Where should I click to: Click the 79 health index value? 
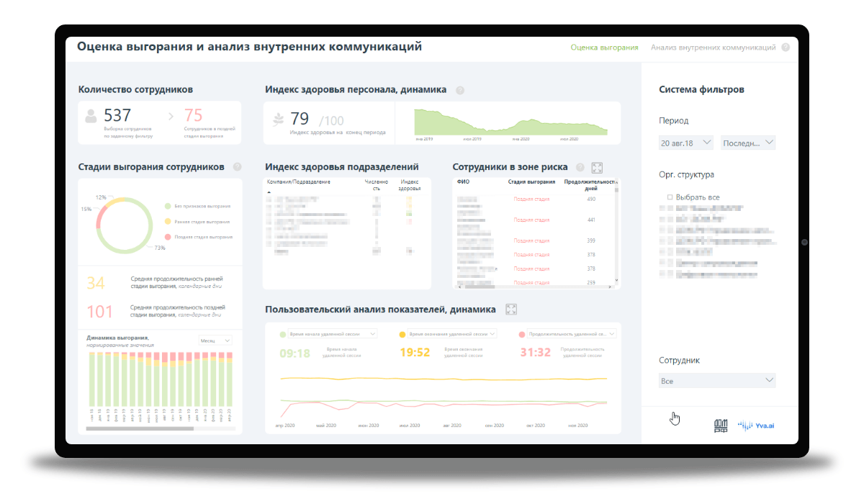[300, 119]
